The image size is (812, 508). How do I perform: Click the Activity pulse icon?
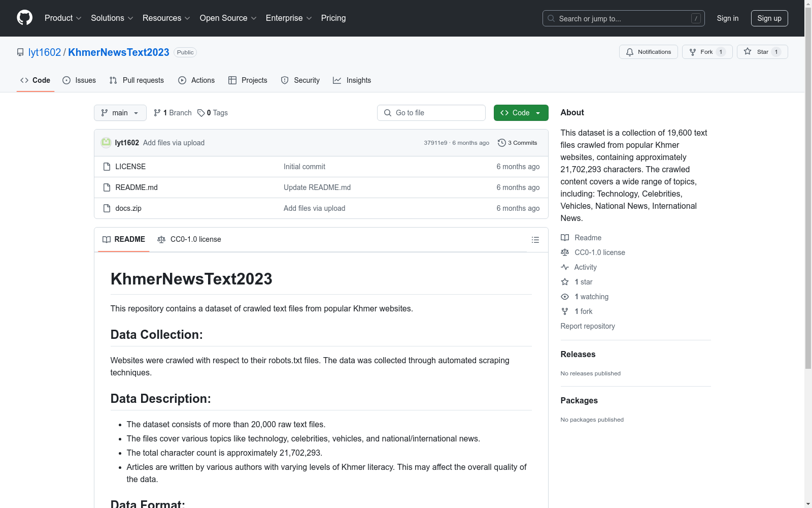[x=565, y=267]
